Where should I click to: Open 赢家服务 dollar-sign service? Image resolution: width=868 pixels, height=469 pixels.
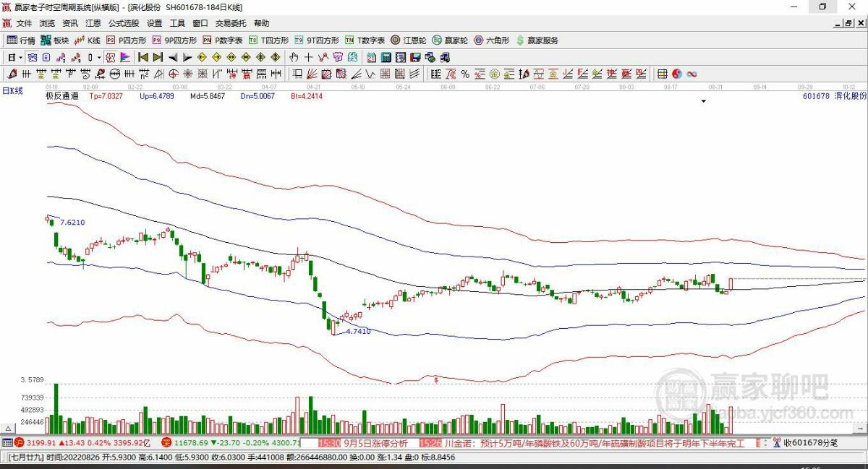(537, 40)
